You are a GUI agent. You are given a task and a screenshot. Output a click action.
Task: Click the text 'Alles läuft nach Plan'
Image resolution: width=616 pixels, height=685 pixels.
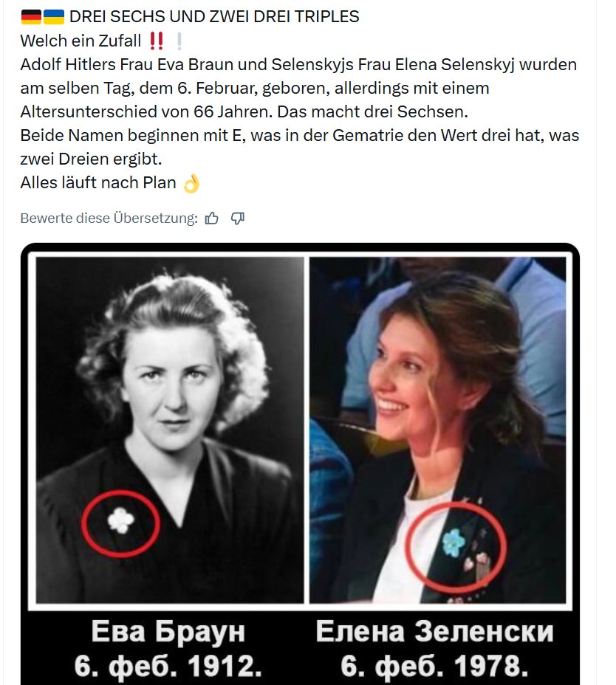(98, 182)
